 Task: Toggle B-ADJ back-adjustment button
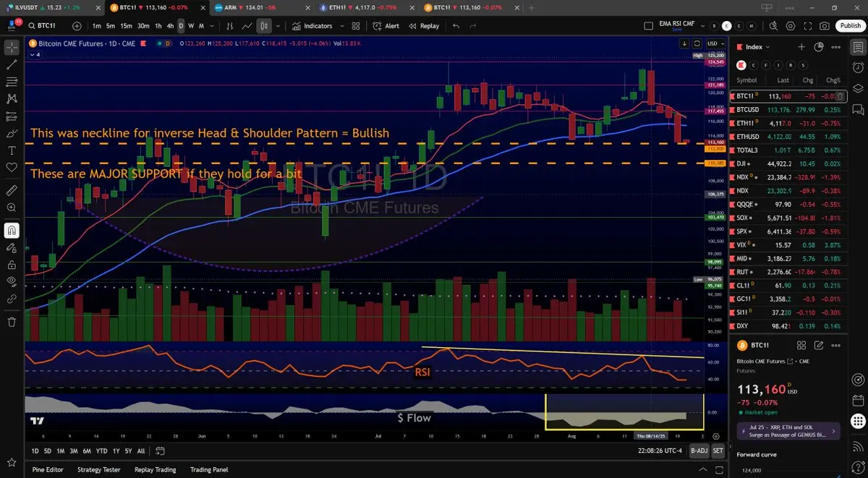pos(699,451)
